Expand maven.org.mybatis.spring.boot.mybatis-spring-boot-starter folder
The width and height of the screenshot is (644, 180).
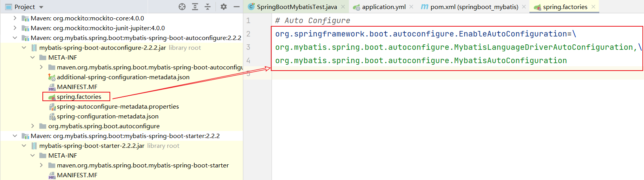pyautogui.click(x=41, y=165)
